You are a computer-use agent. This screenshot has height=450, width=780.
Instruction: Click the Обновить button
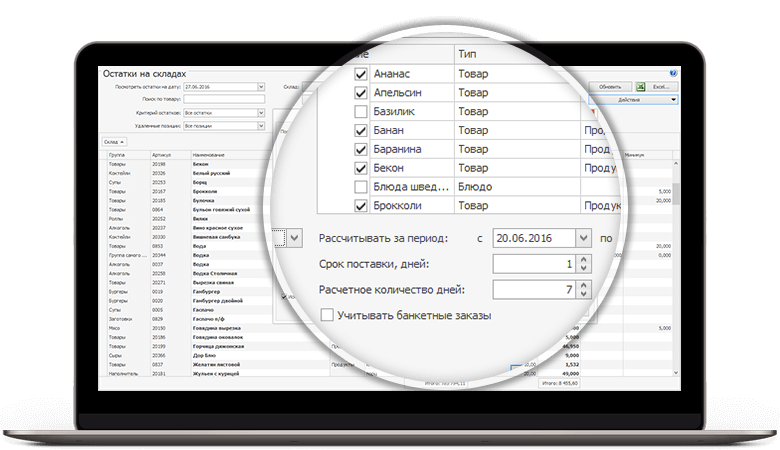pyautogui.click(x=610, y=87)
